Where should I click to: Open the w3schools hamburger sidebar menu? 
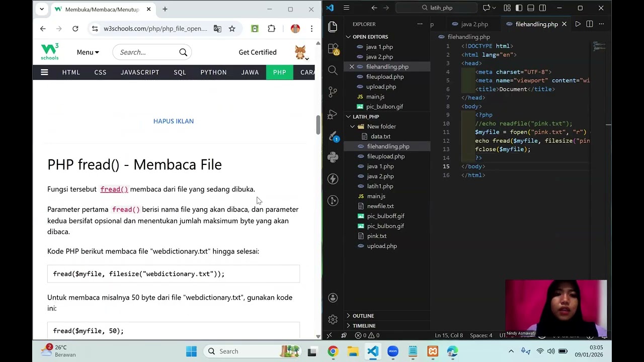tap(44, 72)
